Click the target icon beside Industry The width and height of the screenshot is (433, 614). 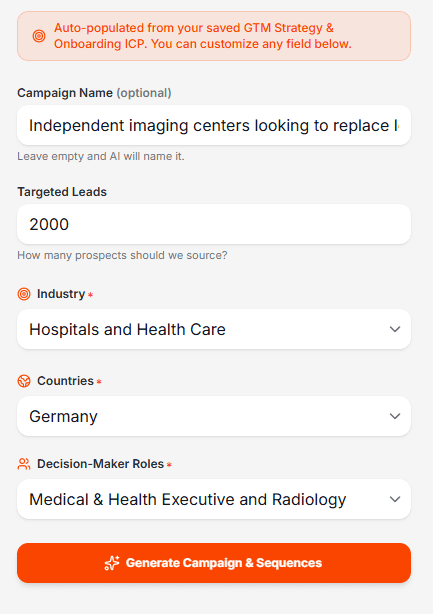tap(24, 294)
